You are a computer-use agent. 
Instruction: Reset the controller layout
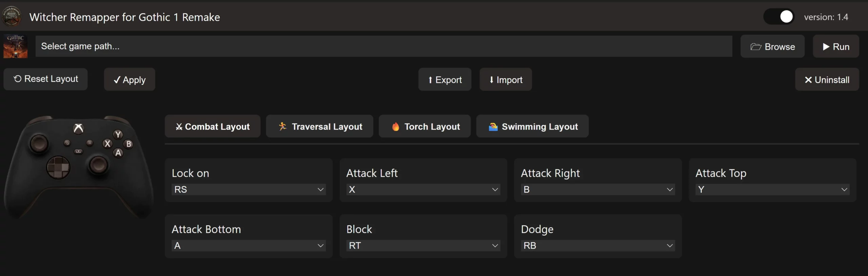45,79
